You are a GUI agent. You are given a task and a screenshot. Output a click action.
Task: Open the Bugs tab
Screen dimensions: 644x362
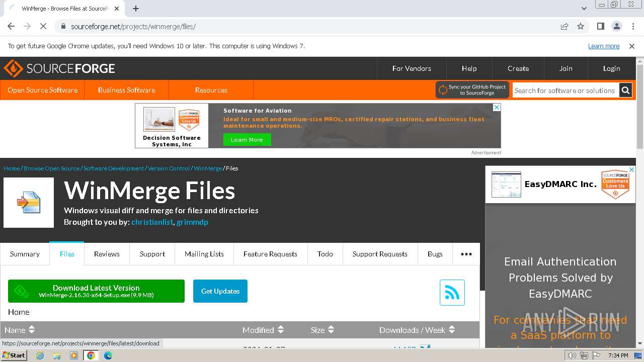point(435,254)
